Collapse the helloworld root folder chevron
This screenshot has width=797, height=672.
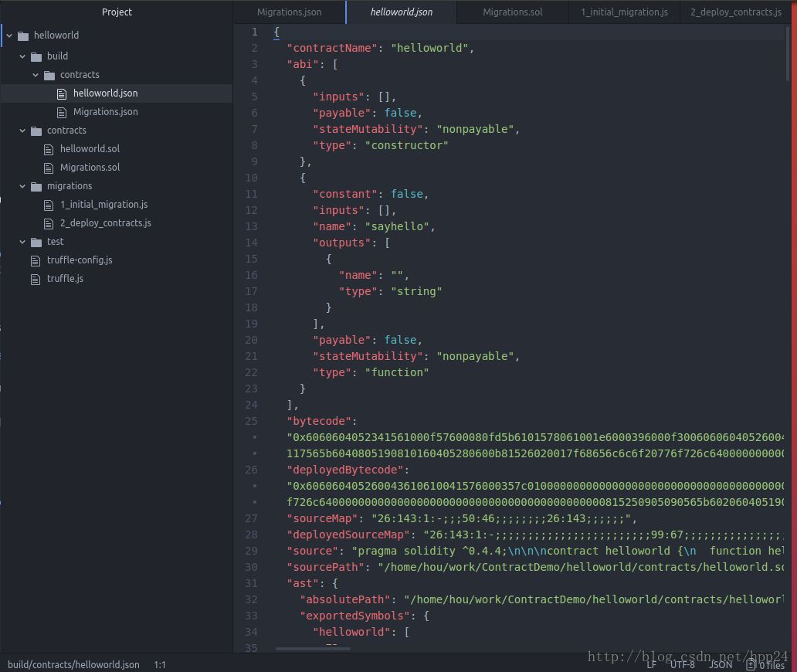[x=9, y=36]
